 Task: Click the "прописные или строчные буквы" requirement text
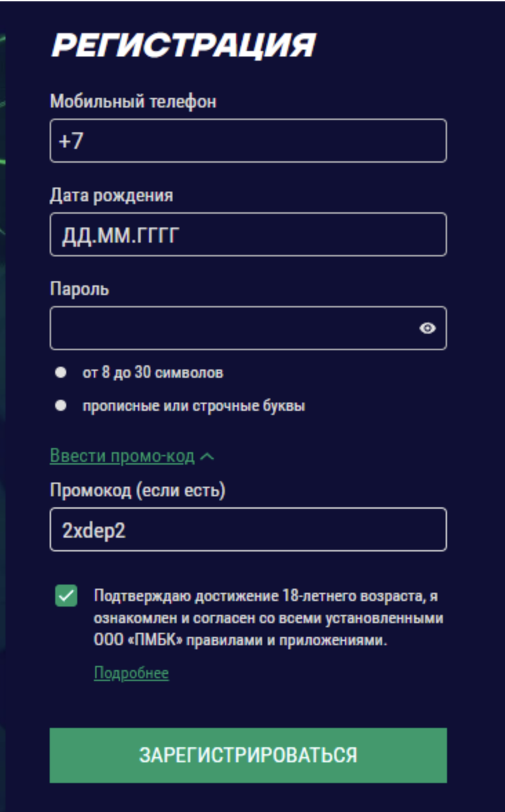click(194, 406)
